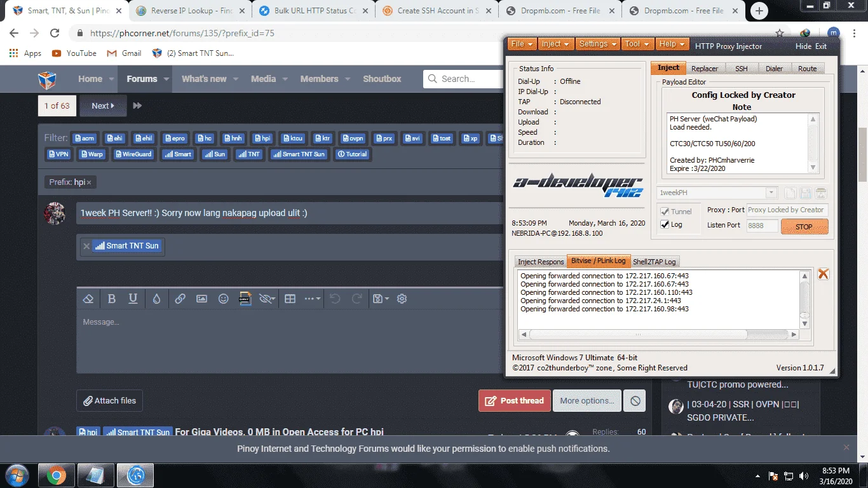Open the Shell2TAP Log tab
Viewport: 868px width, 488px height.
click(654, 262)
